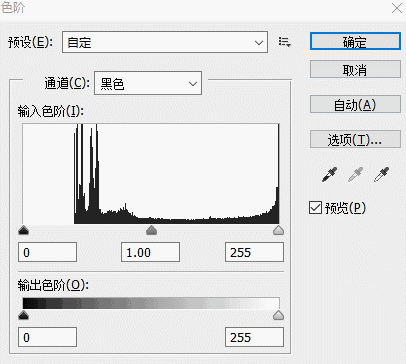Click the output black level slider

click(23, 315)
